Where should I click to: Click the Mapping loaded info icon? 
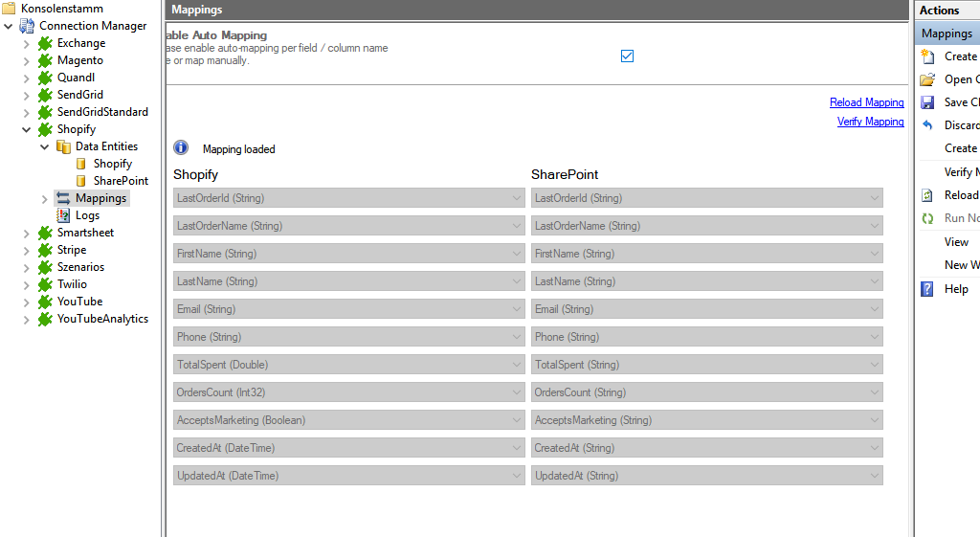click(x=181, y=148)
